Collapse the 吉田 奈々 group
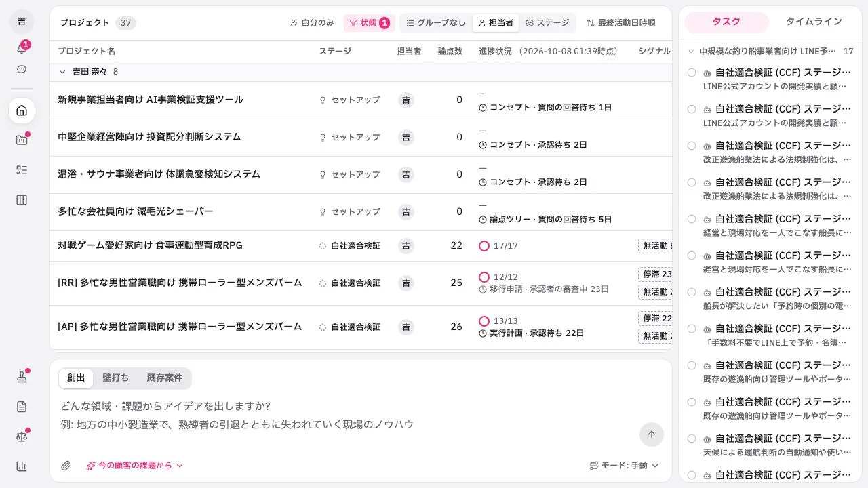Image resolution: width=868 pixels, height=488 pixels. tap(62, 72)
